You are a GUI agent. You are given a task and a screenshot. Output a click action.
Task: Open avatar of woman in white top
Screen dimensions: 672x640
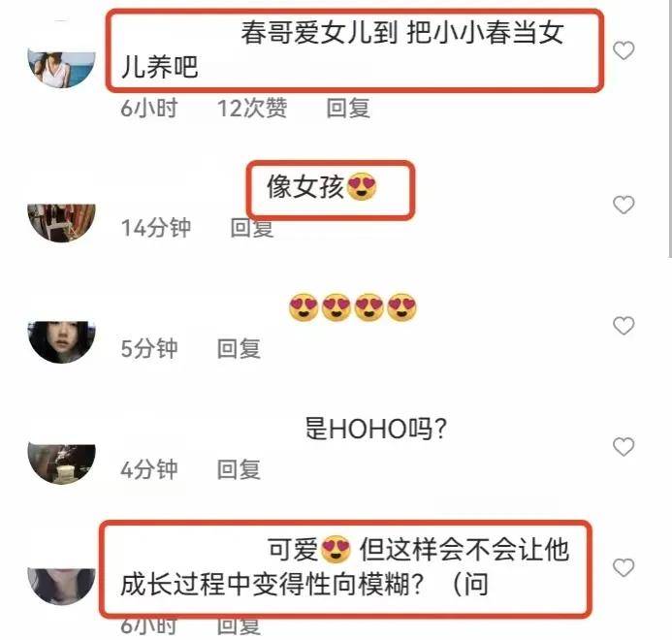(61, 69)
